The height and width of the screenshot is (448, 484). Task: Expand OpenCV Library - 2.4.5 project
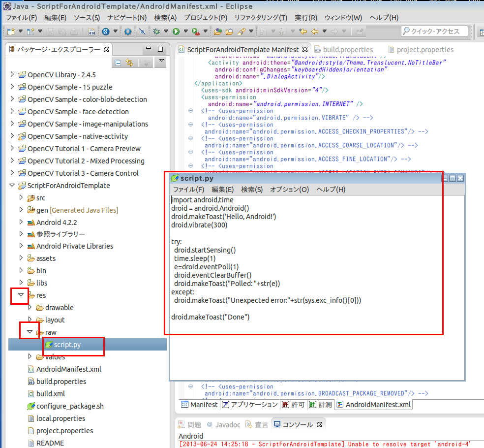[x=12, y=74]
